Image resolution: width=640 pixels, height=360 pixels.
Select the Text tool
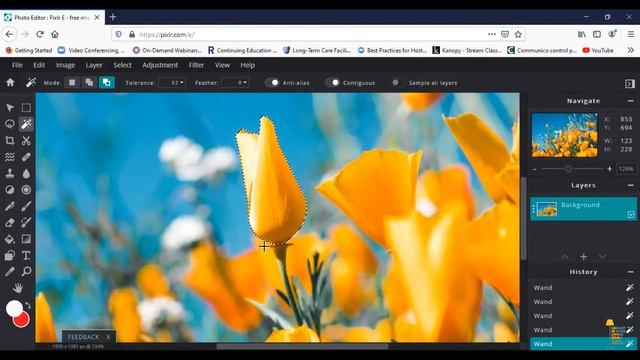26,256
